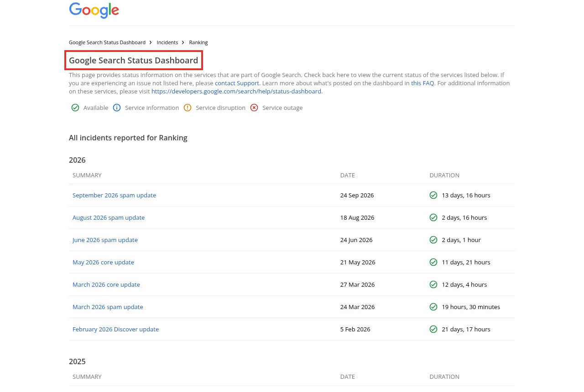Open August 2026 spam update incident

coord(109,217)
